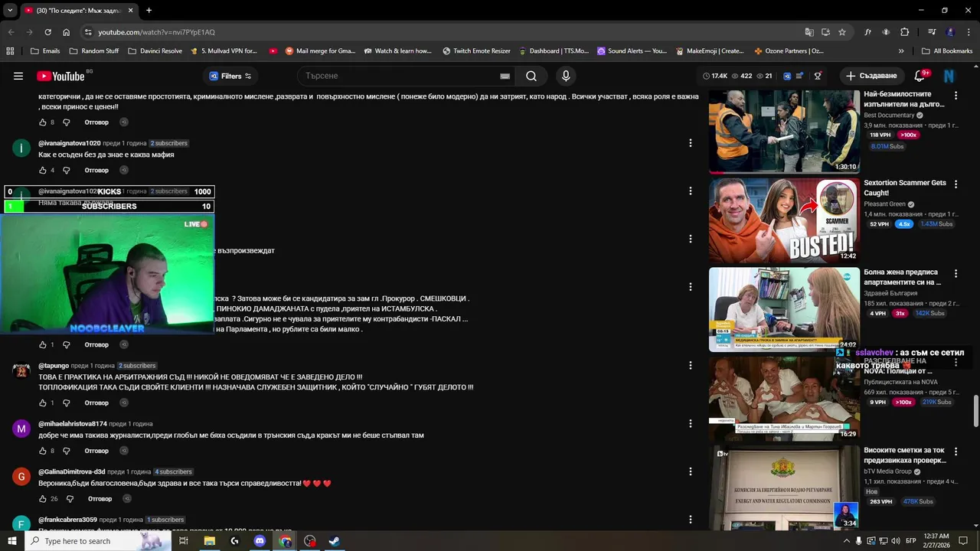
Task: Open the list icon in vidIQ stats bar
Action: click(799, 76)
